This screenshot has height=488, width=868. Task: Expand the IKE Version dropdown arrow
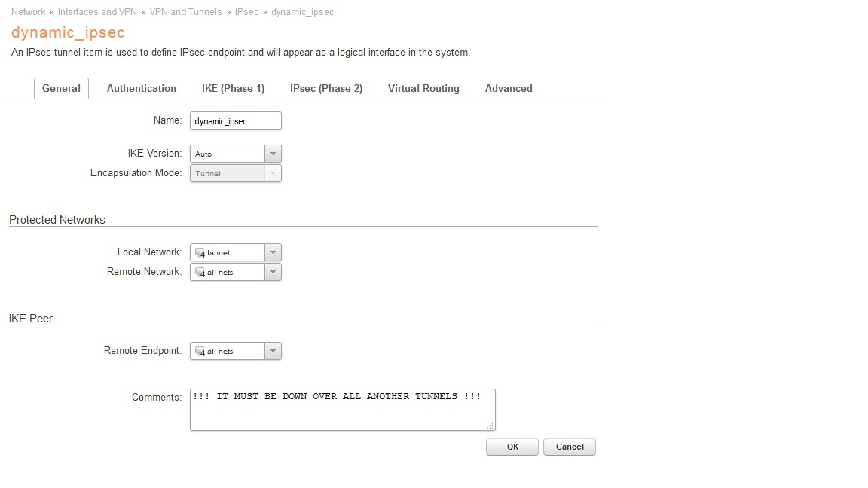273,154
